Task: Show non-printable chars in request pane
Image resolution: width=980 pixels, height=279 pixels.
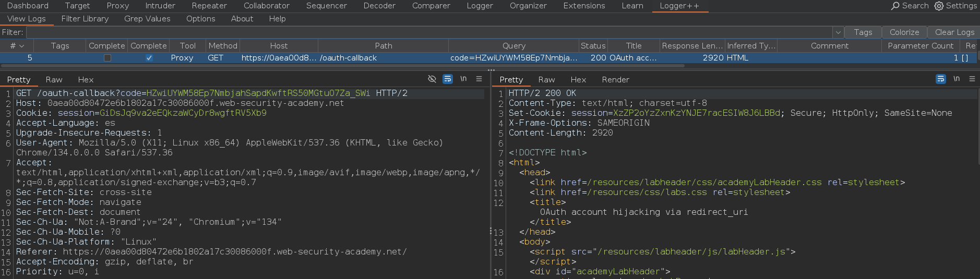Action: click(x=463, y=79)
